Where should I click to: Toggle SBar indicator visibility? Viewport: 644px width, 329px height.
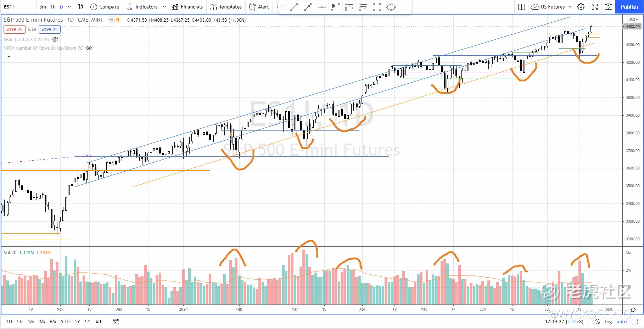(55, 39)
